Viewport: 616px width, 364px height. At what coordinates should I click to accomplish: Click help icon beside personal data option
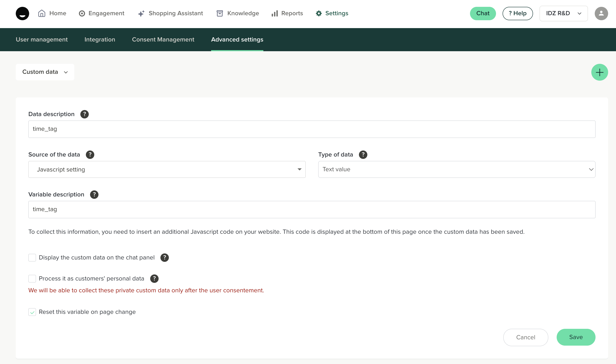pyautogui.click(x=154, y=279)
